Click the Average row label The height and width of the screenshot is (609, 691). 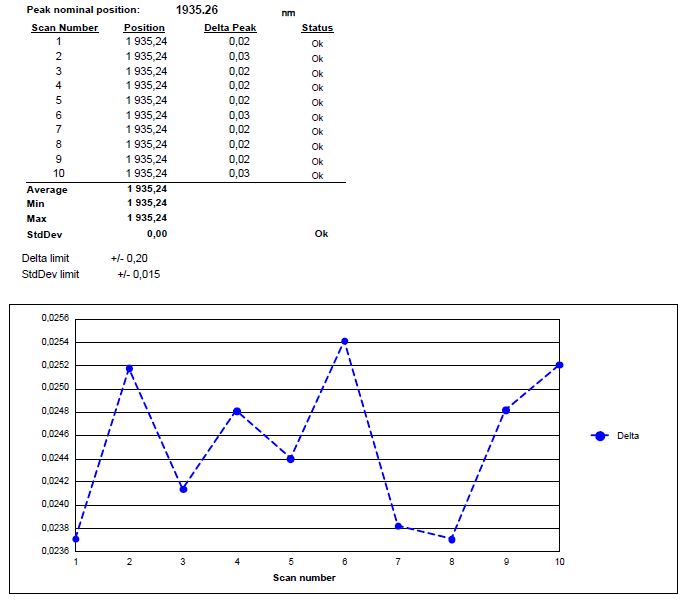pyautogui.click(x=47, y=190)
